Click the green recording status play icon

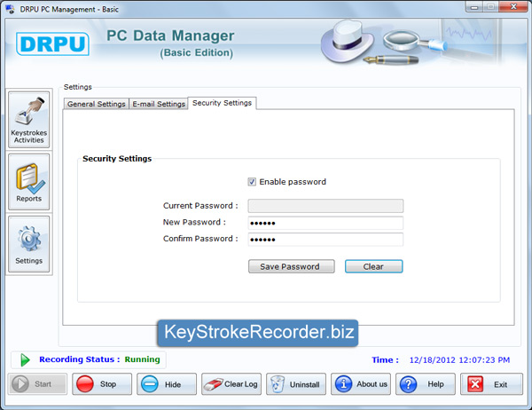click(x=25, y=359)
